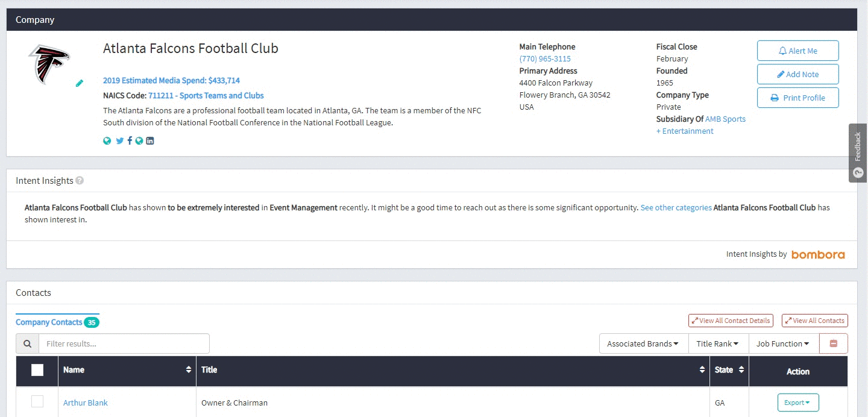Click the See other categories link
Image resolution: width=868 pixels, height=417 pixels.
click(676, 207)
